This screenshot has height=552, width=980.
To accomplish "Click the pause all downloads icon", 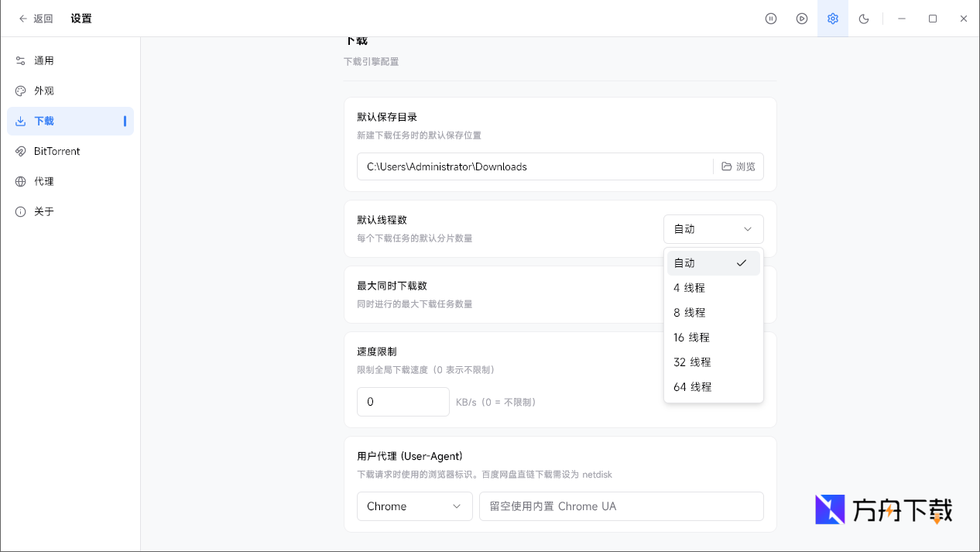I will point(771,18).
